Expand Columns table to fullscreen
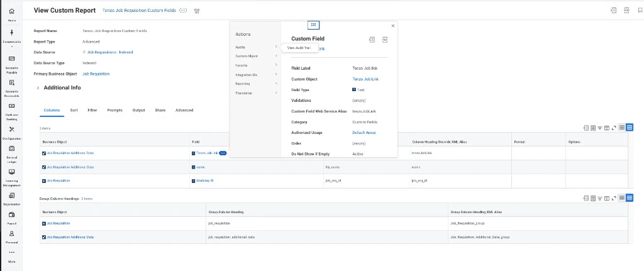 [614, 128]
